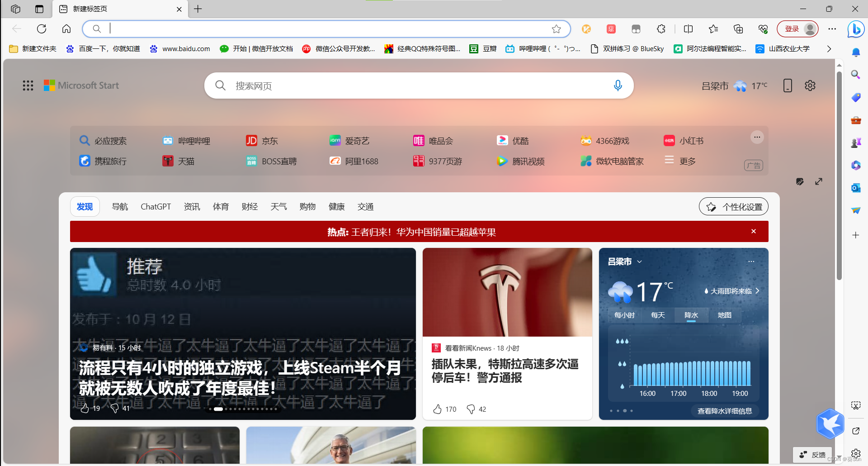The width and height of the screenshot is (868, 466).
Task: Click the 反馈 feedback button
Action: [x=812, y=455]
